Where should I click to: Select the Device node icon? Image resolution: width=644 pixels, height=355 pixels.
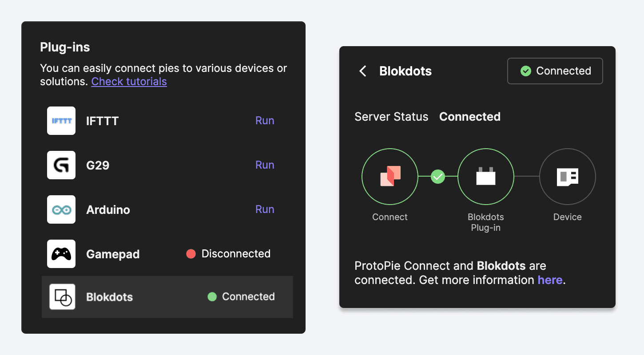pos(567,176)
